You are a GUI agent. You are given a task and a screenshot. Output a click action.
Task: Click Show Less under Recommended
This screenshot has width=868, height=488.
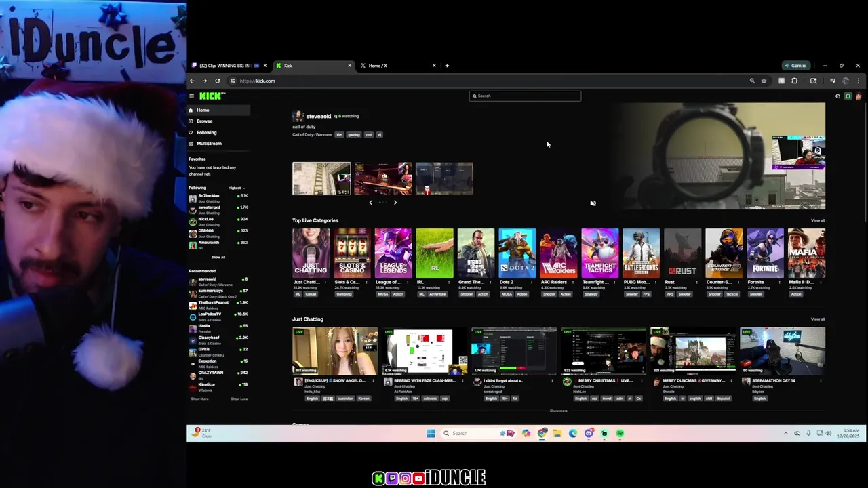pyautogui.click(x=239, y=399)
